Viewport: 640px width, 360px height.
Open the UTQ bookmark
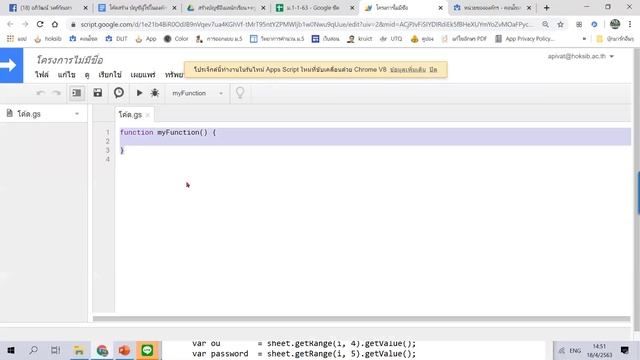[391, 39]
